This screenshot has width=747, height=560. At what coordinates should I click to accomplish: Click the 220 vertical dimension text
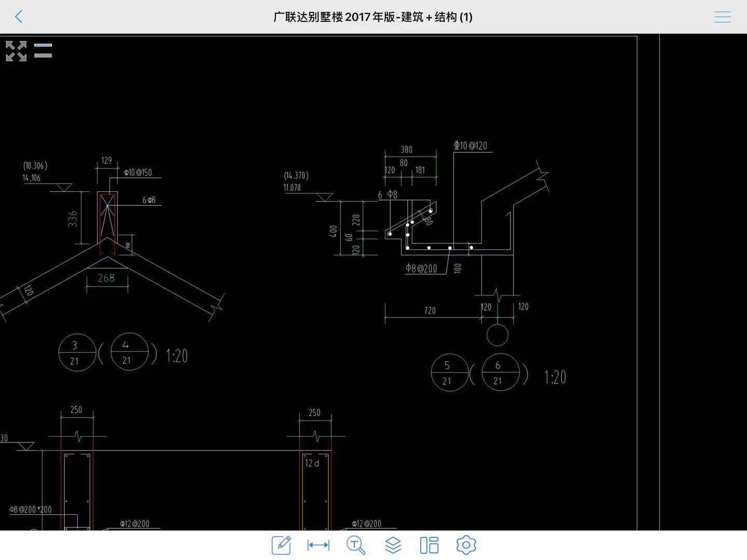pyautogui.click(x=356, y=220)
